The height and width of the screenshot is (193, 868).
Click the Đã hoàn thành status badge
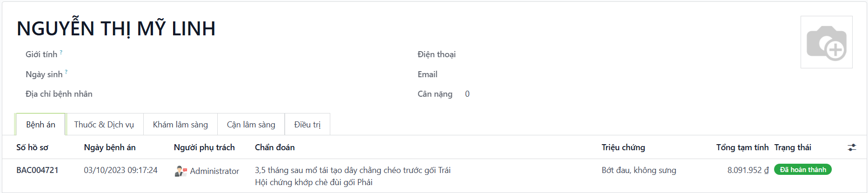coord(803,170)
